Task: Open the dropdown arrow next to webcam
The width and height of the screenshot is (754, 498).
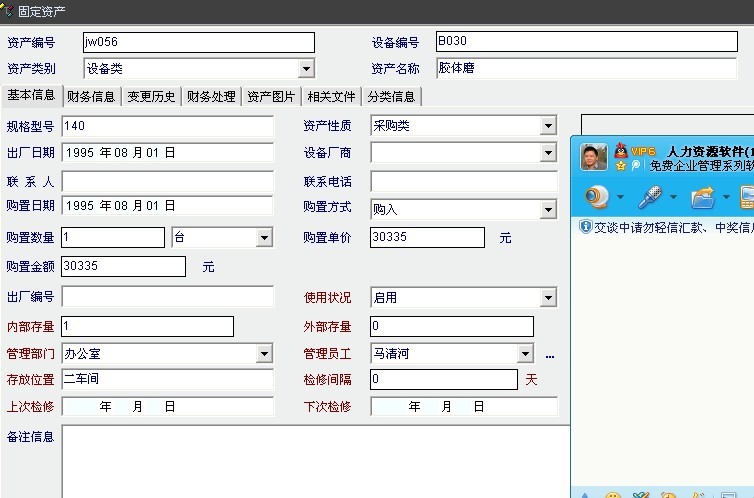Action: point(620,196)
